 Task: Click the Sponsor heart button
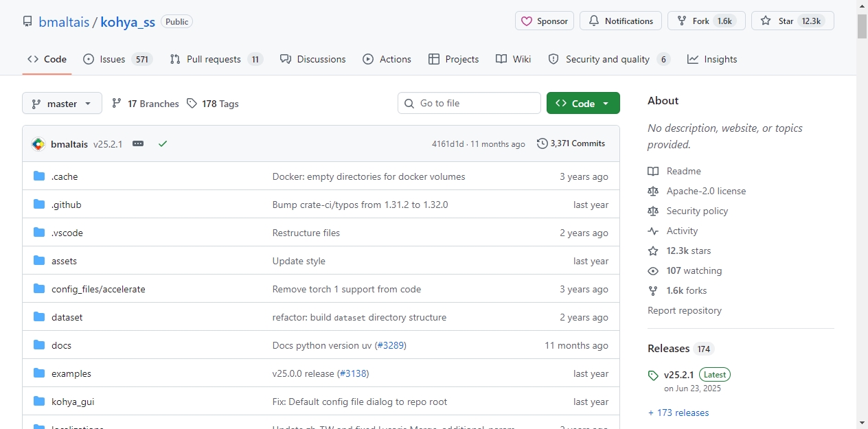point(545,21)
